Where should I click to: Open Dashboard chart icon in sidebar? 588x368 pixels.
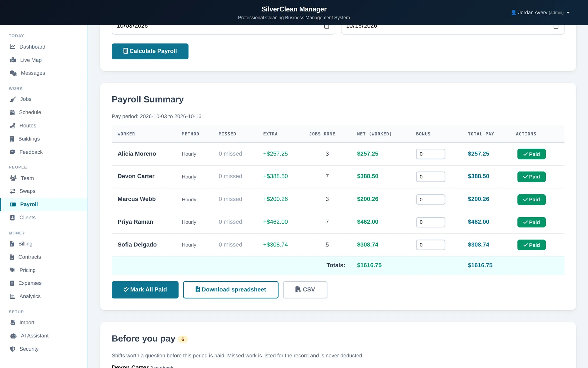tap(13, 47)
